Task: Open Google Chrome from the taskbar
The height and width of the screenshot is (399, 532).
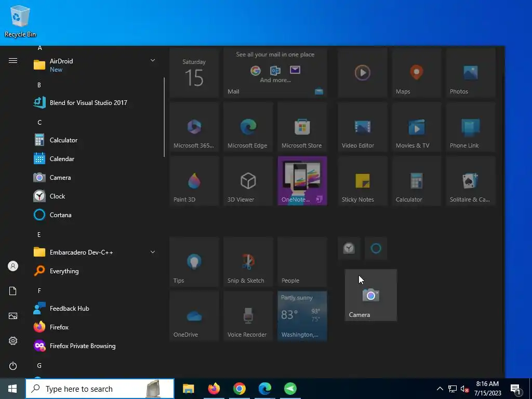Action: [x=239, y=389]
